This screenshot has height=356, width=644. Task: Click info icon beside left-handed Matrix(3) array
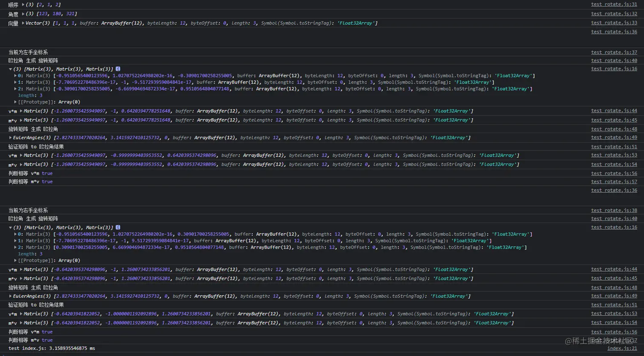coord(118,69)
